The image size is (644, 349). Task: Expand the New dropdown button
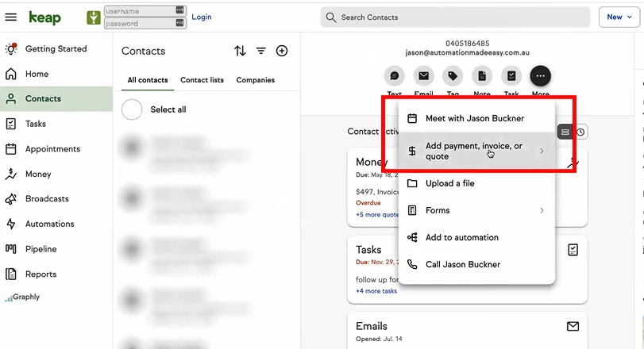click(619, 17)
